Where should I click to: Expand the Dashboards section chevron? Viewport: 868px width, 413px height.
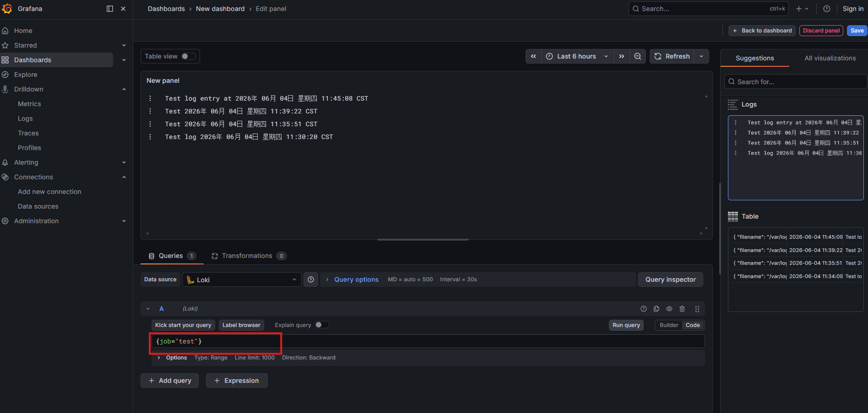(124, 60)
